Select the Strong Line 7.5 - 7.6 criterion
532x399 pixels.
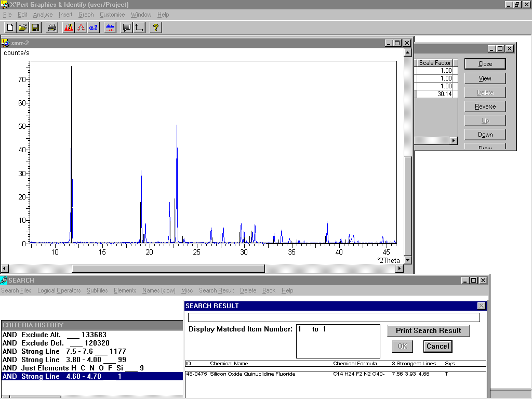coord(64,352)
